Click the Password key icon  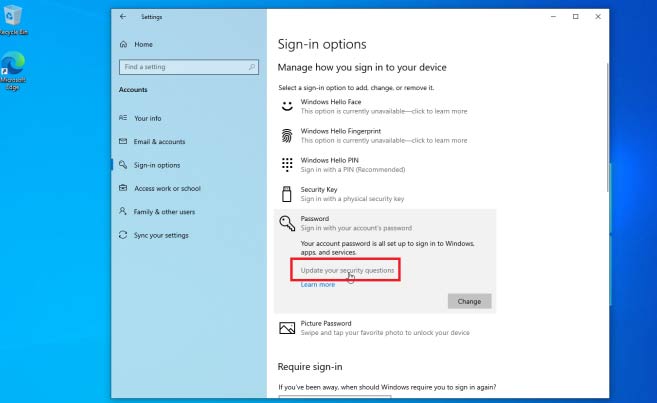pos(287,223)
